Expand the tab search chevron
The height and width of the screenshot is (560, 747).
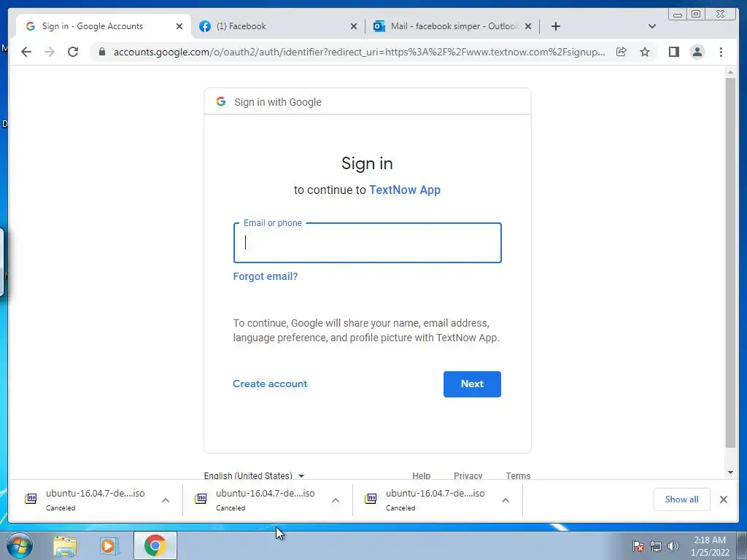652,26
